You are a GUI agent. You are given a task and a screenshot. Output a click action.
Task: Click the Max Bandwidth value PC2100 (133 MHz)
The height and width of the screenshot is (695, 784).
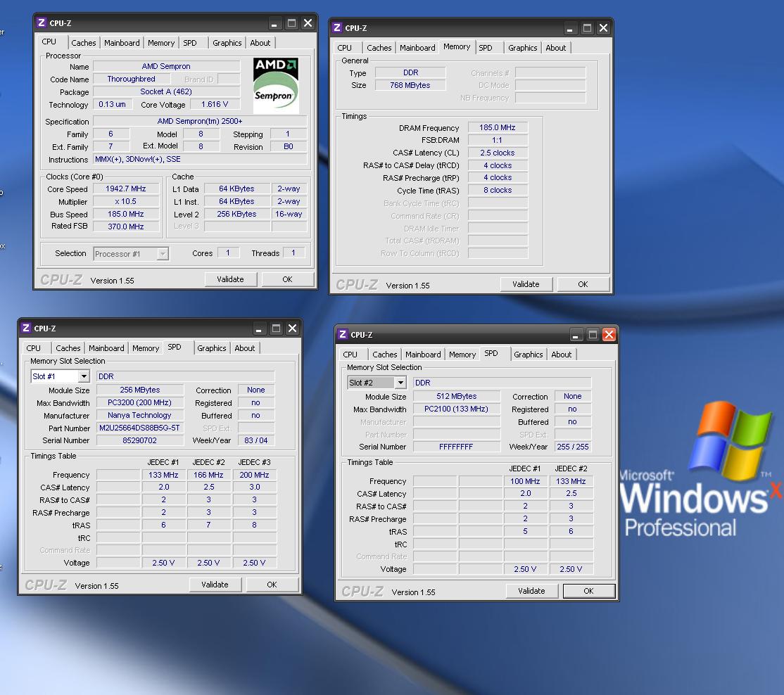(457, 409)
